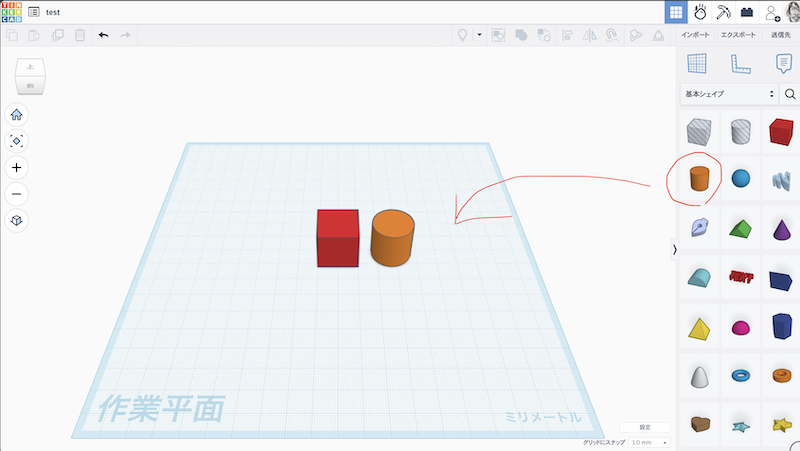
Task: Select the ruler tool
Action: [740, 63]
